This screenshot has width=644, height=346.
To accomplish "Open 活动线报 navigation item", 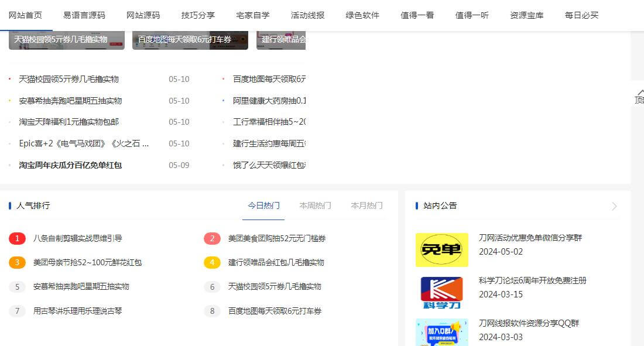I will [x=307, y=15].
